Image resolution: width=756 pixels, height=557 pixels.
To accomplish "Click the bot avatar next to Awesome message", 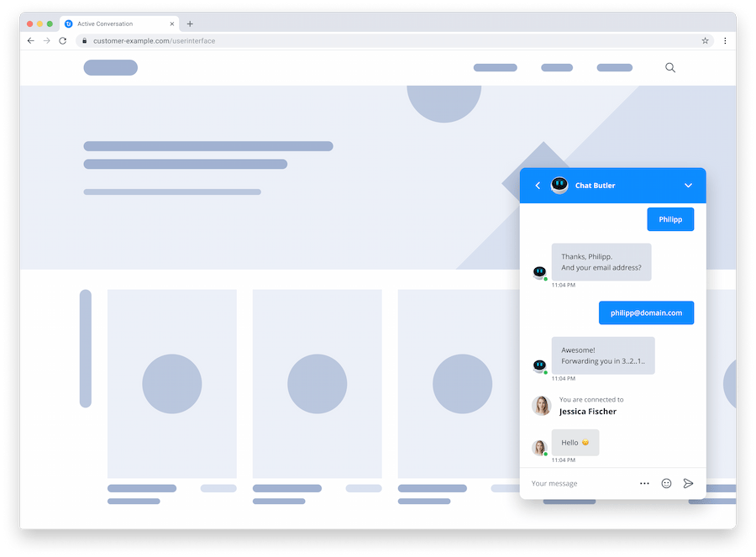I will coord(539,365).
